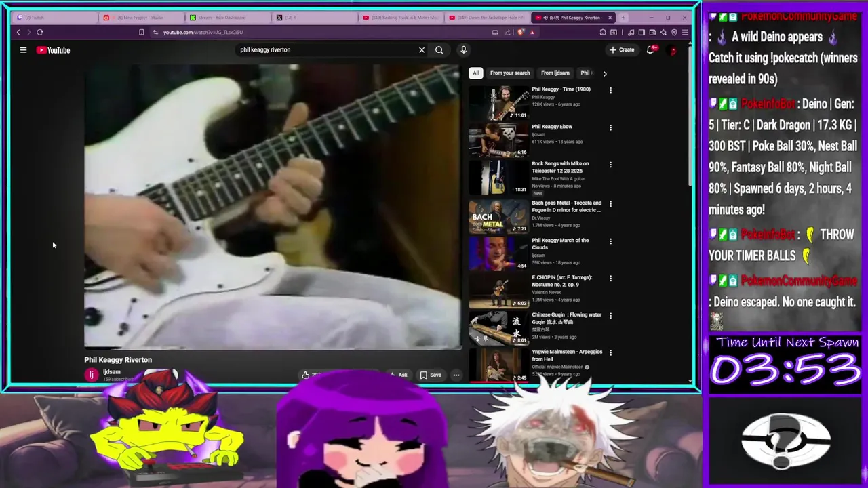Open Chinese Guqin Flowing water title

point(566,319)
